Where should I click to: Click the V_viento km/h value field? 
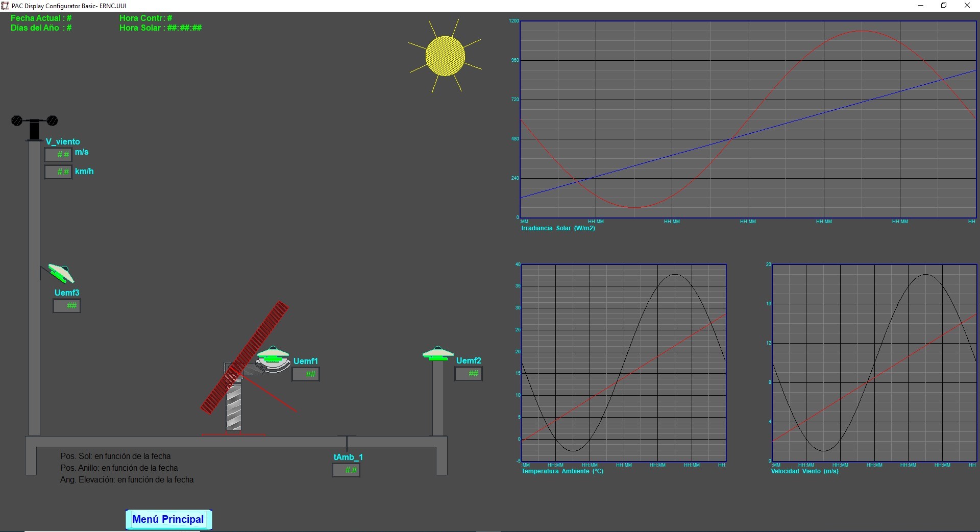tap(58, 172)
